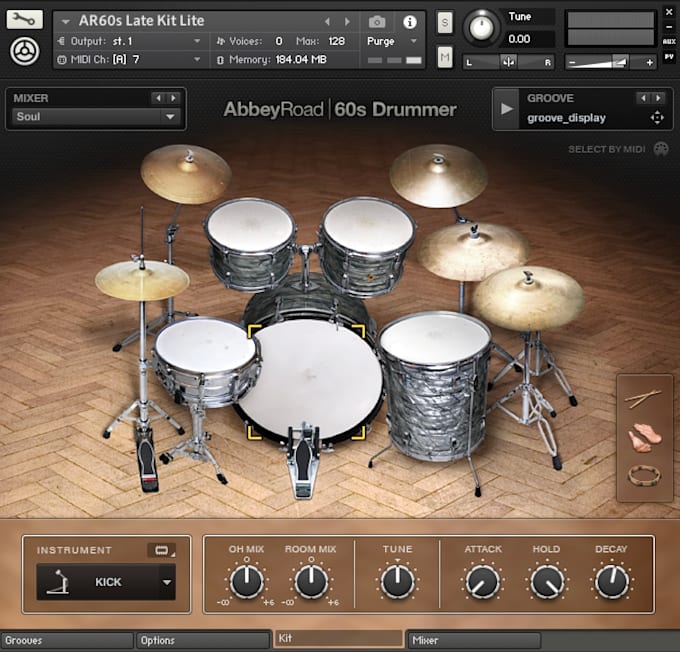This screenshot has width=680, height=652.
Task: Click the groove drag-to-host cross icon
Action: (657, 118)
